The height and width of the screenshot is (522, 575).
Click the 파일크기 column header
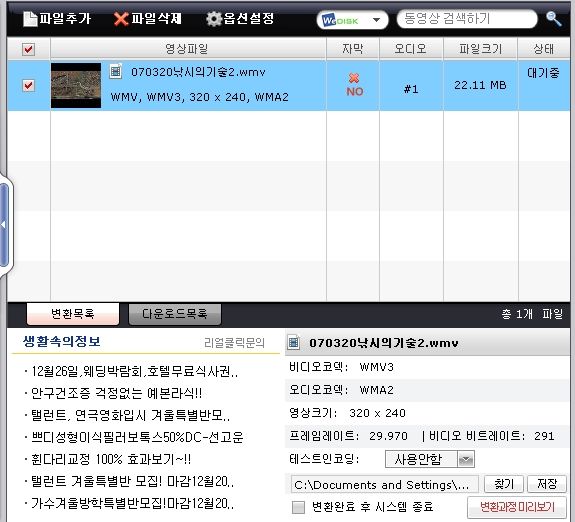pos(480,49)
